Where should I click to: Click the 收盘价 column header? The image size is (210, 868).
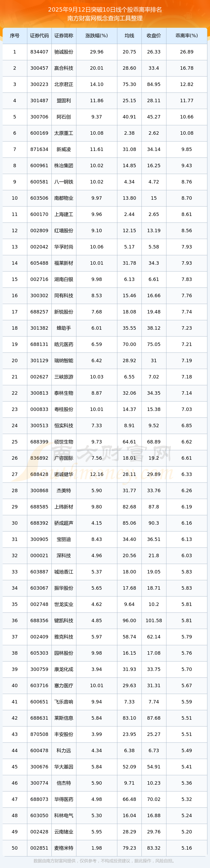(x=154, y=36)
